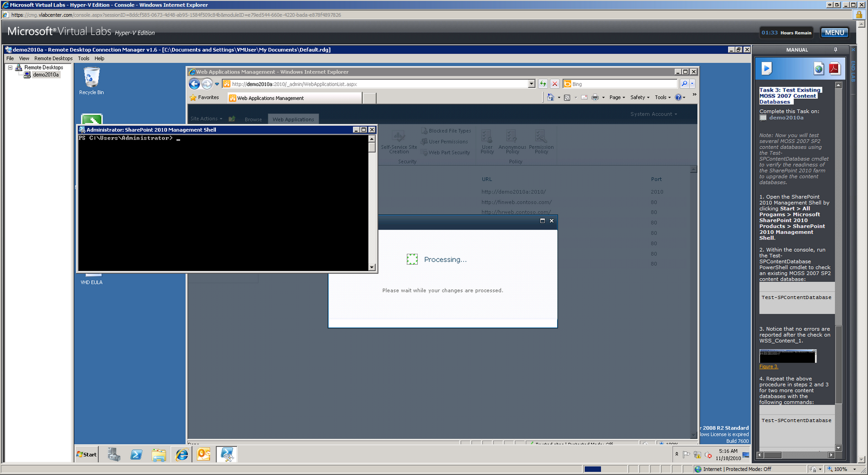Screen dimensions: 868x475
Task: Open the Tools menu in Remote Desktop Connection Manager
Action: pos(84,59)
